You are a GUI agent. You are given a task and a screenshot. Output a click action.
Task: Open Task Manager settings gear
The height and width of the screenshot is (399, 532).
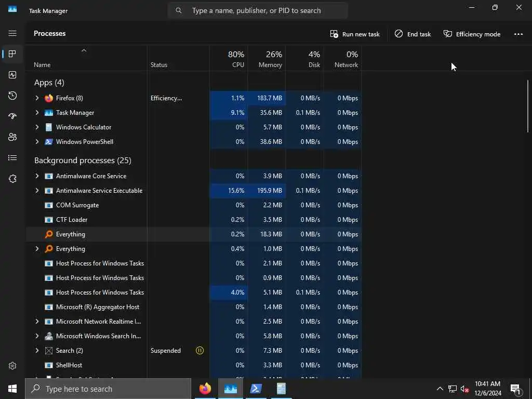coord(12,366)
